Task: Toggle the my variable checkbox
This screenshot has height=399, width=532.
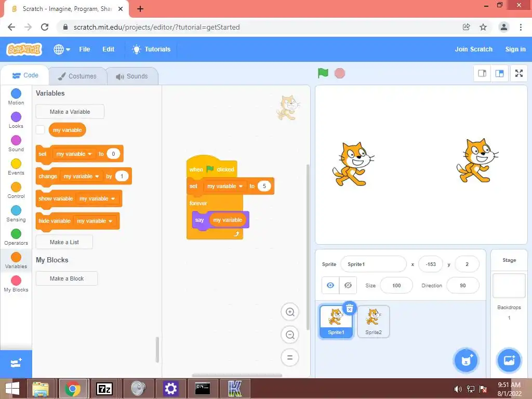Action: pyautogui.click(x=40, y=129)
